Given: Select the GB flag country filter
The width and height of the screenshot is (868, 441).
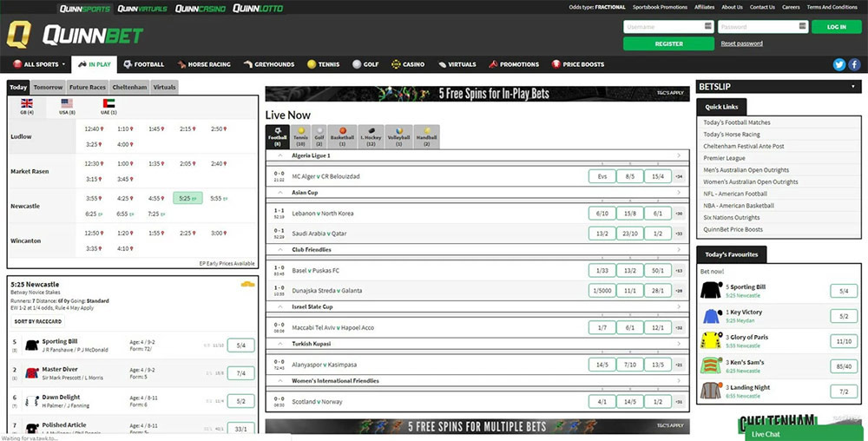Looking at the screenshot, I should (x=27, y=103).
